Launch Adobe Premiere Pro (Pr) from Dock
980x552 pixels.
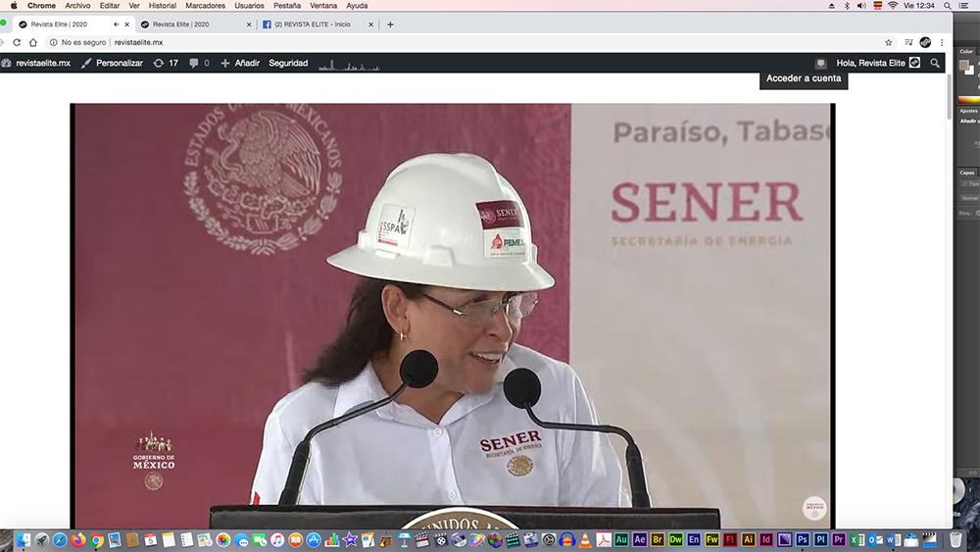(839, 539)
